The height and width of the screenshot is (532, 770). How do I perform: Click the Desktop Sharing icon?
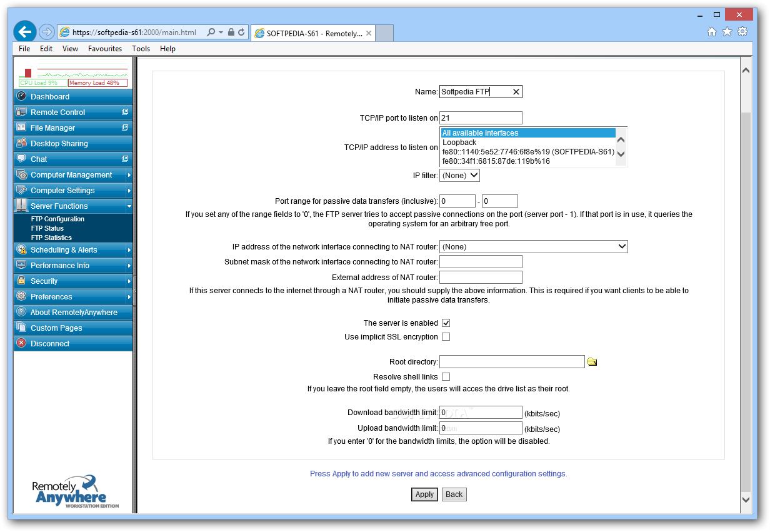(21, 143)
